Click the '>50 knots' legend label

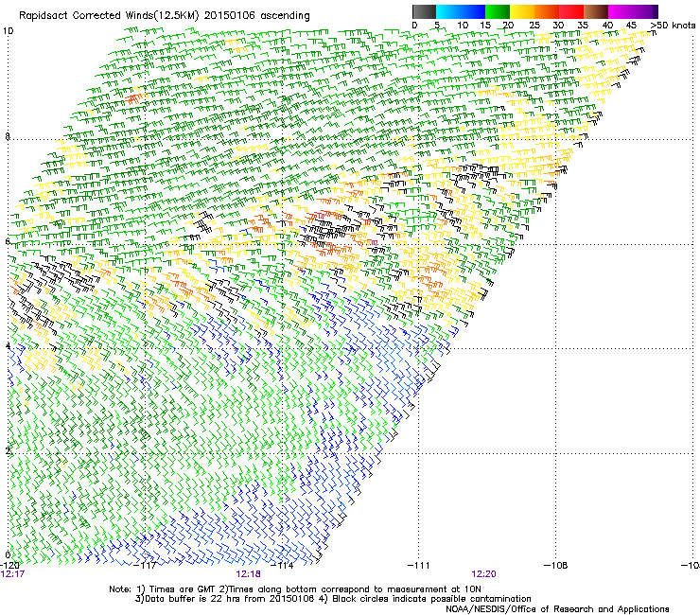tap(674, 25)
